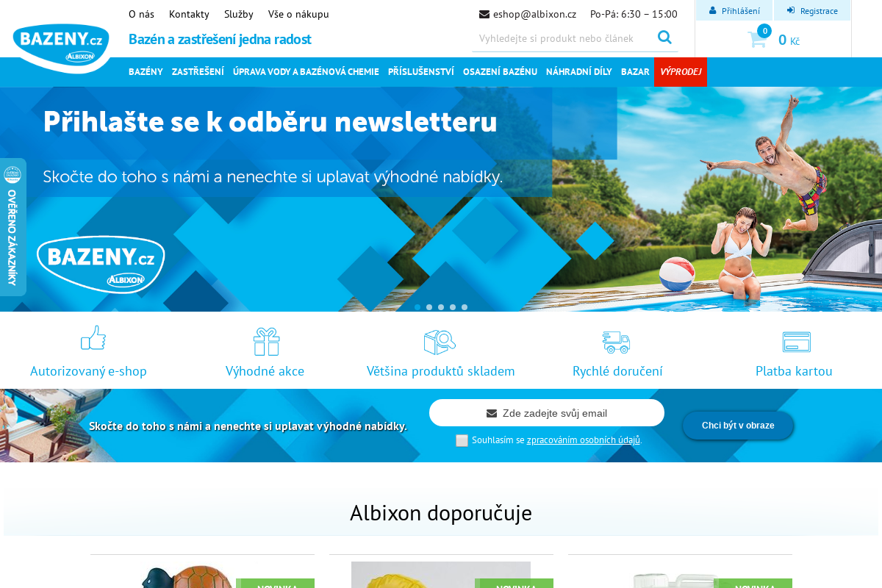
Task: Open the zpracováním osobních údajů link
Action: [584, 440]
